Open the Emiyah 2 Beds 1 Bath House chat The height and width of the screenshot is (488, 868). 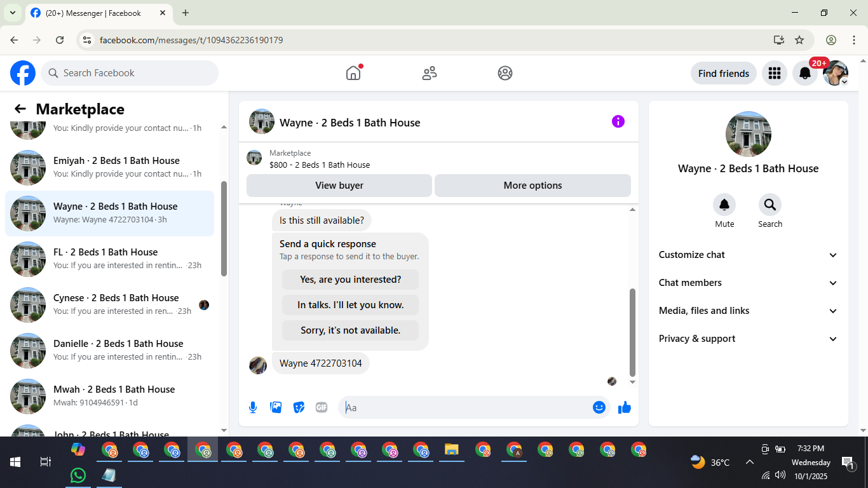(109, 168)
